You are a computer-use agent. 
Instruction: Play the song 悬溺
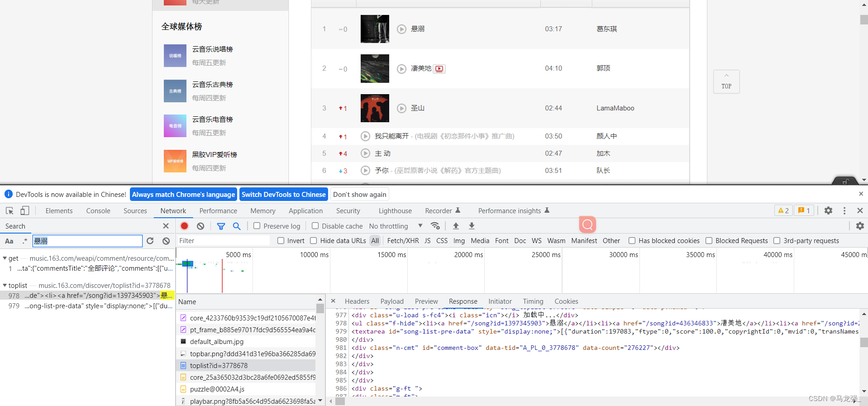coord(401,29)
